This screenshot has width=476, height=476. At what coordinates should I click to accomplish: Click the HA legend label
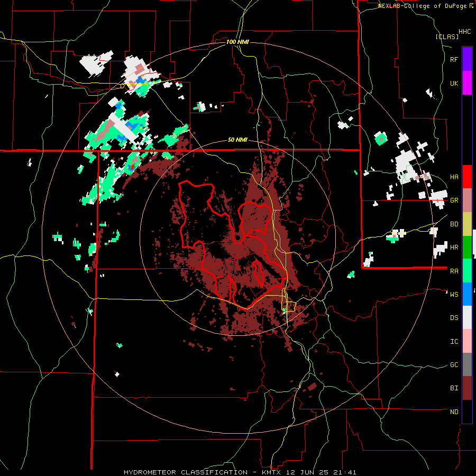pyautogui.click(x=454, y=177)
